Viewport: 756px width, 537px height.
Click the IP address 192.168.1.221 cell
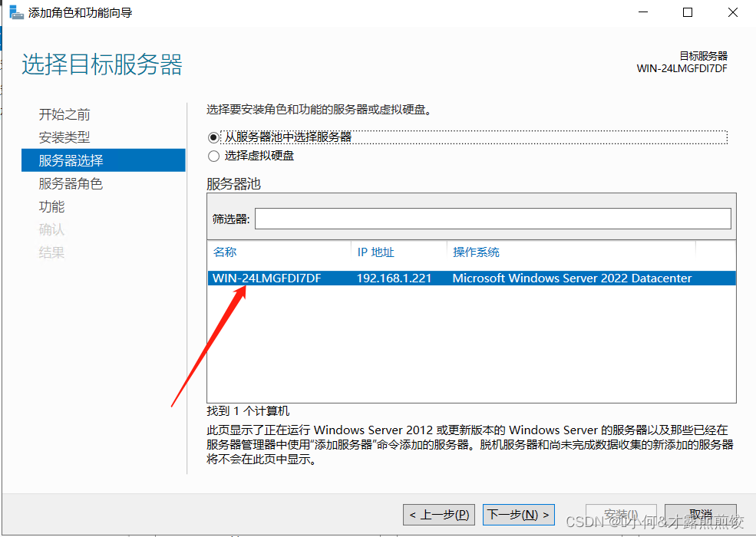tap(394, 278)
